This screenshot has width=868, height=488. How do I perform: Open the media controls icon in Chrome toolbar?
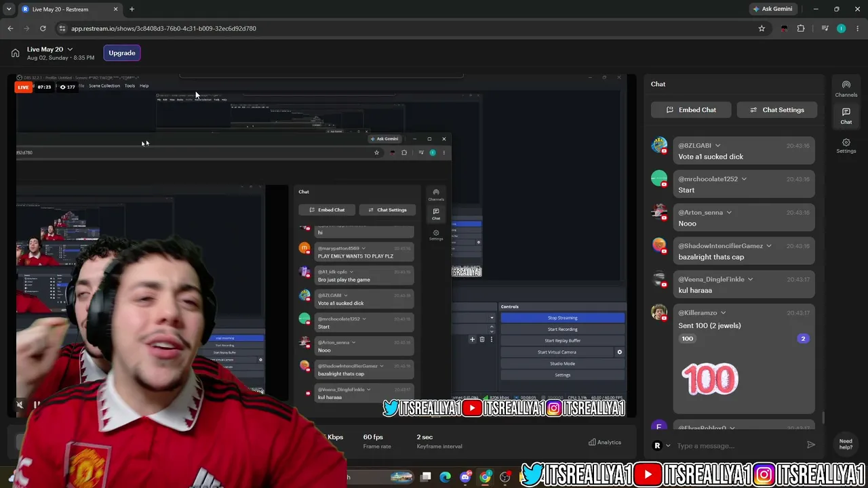[825, 28]
